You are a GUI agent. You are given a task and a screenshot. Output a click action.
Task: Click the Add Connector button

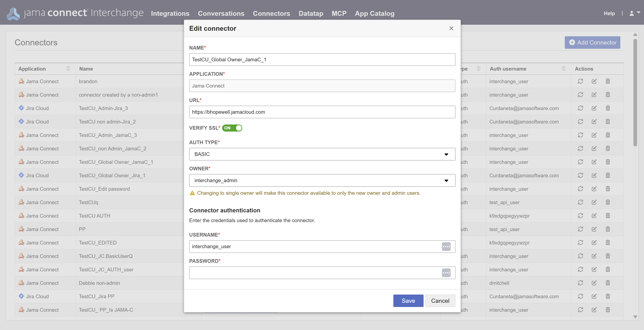coord(592,43)
